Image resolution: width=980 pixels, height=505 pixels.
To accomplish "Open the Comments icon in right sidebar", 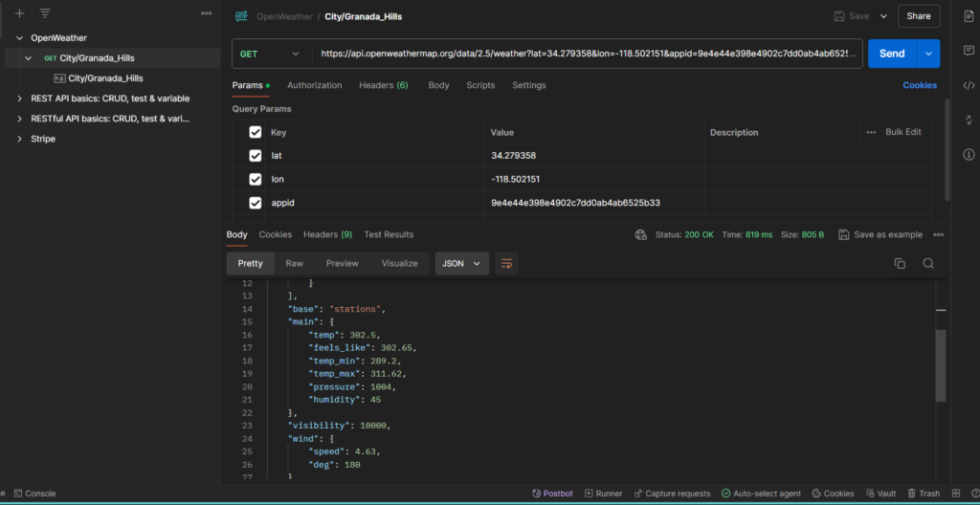I will 969,51.
